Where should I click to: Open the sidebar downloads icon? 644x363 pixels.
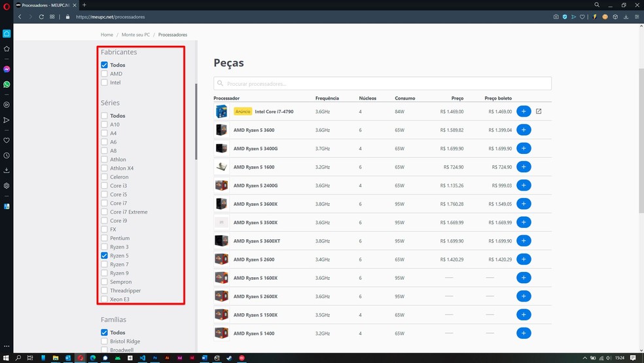pyautogui.click(x=7, y=170)
